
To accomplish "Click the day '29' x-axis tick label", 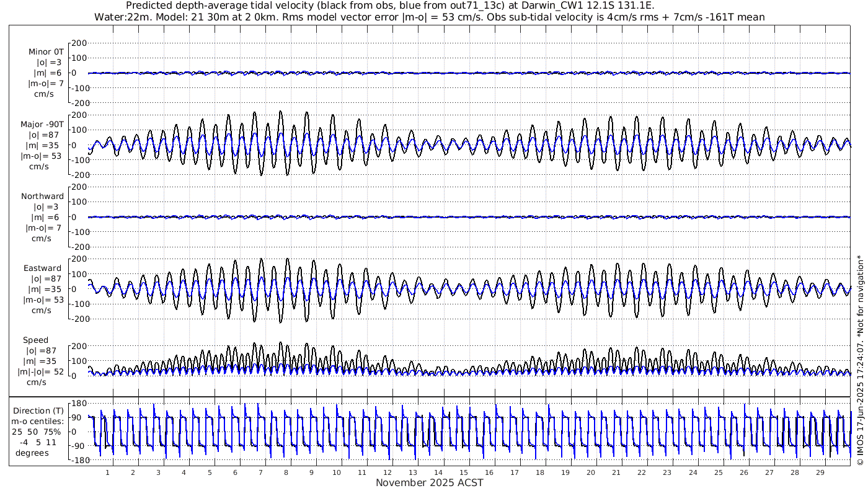I will click(820, 472).
